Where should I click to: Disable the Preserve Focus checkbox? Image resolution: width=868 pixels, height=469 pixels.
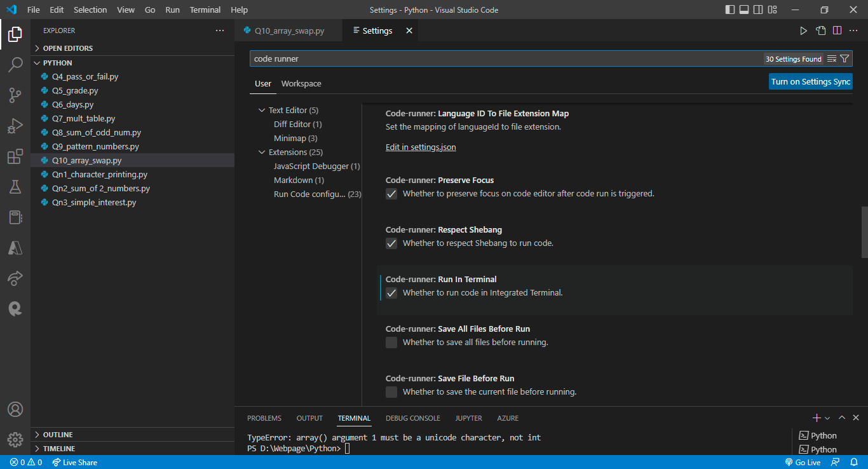[x=391, y=194]
